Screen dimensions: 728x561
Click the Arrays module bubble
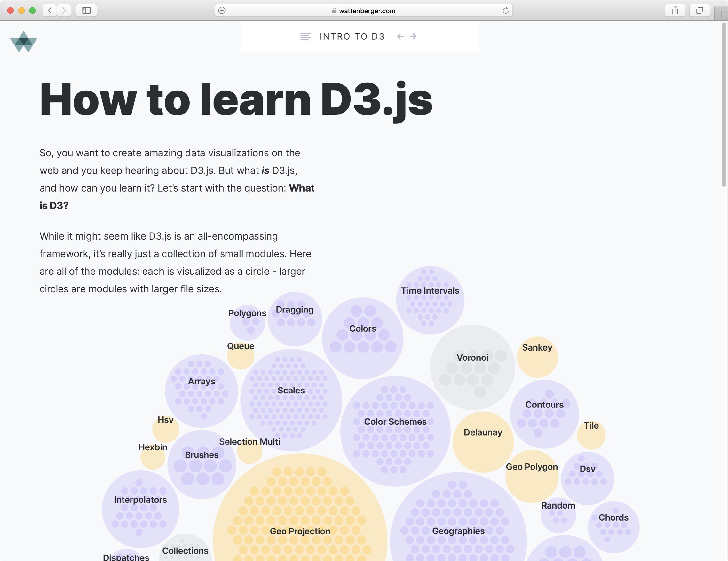point(202,391)
